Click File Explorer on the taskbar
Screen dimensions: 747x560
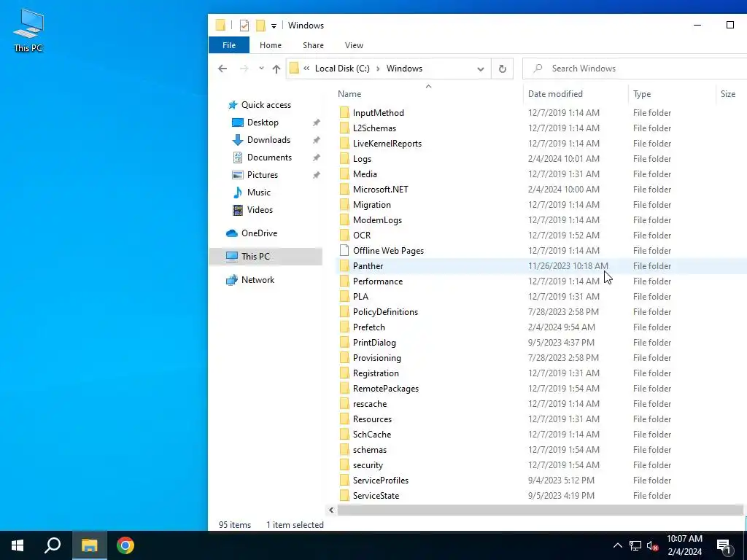tap(89, 545)
